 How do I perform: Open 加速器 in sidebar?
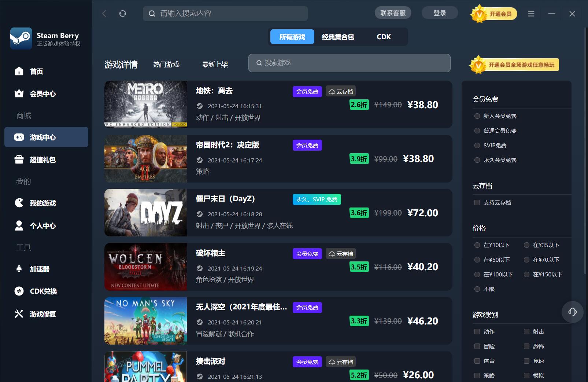pos(46,269)
